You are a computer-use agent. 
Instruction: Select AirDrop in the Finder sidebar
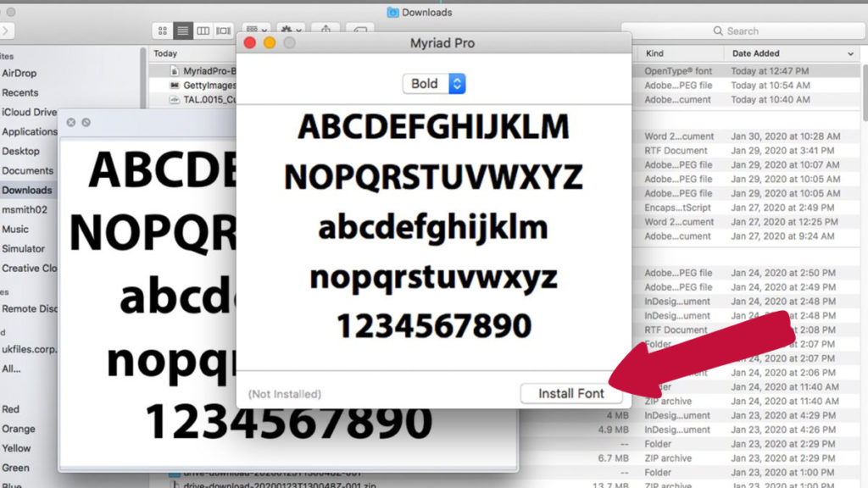coord(19,73)
